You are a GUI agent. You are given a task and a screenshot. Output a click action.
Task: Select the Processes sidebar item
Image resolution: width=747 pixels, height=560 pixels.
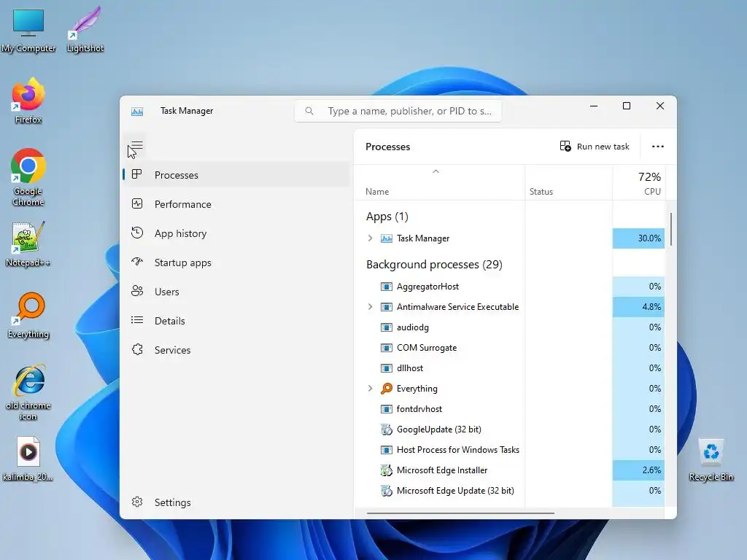click(237, 175)
